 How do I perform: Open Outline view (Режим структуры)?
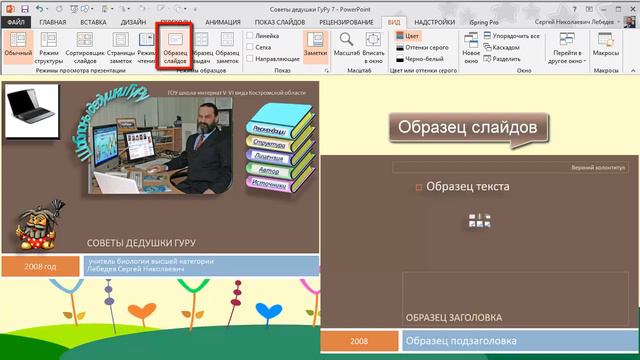[49, 47]
